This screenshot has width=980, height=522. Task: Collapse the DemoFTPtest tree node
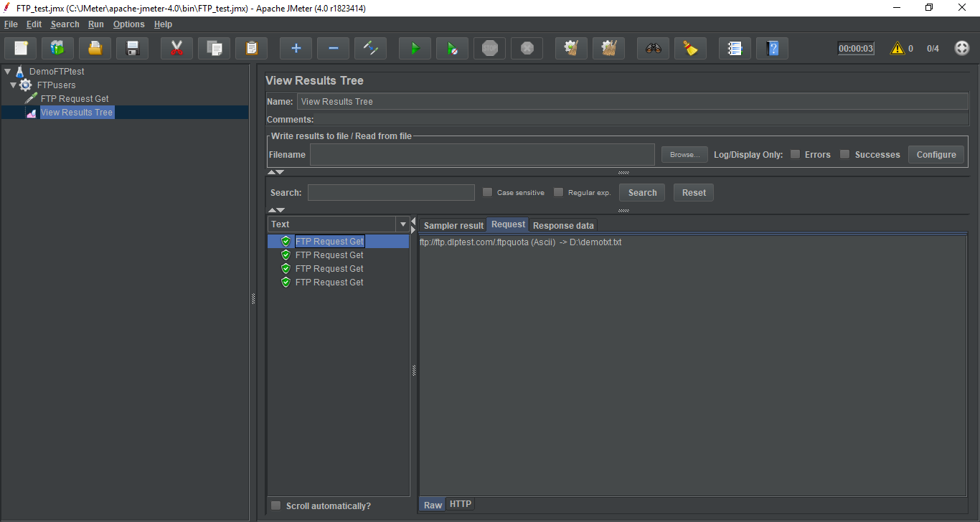[7, 72]
